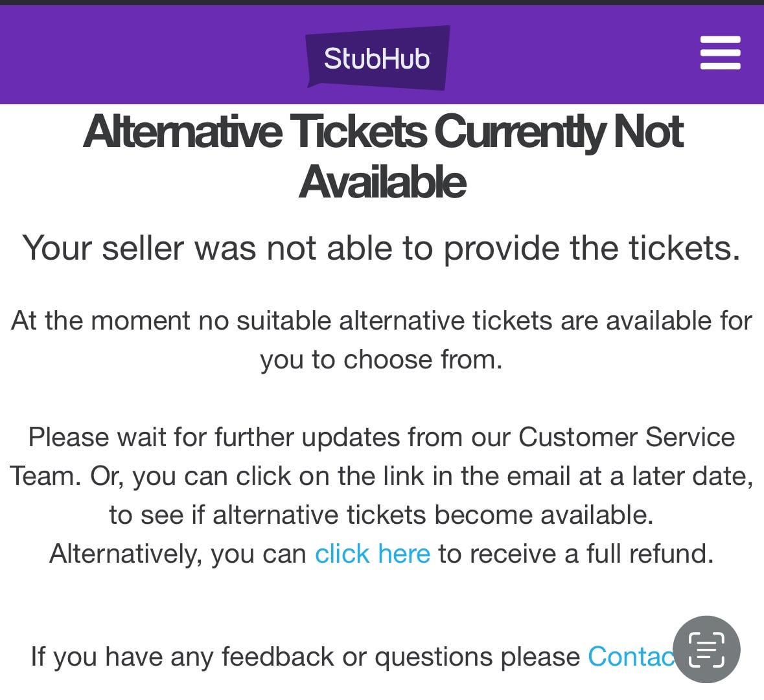Screen dimensions: 764x700
Task: Tap the Customer Service update paragraph
Action: point(382,476)
